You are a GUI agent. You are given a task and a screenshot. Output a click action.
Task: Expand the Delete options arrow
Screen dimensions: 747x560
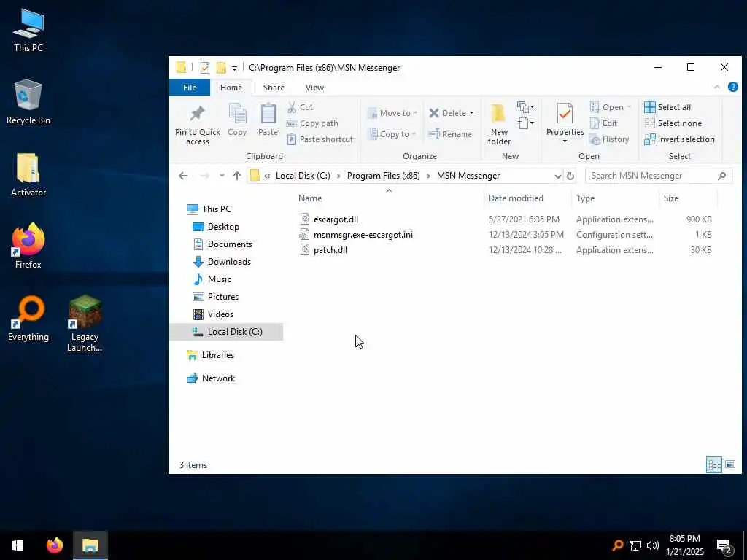pyautogui.click(x=472, y=113)
